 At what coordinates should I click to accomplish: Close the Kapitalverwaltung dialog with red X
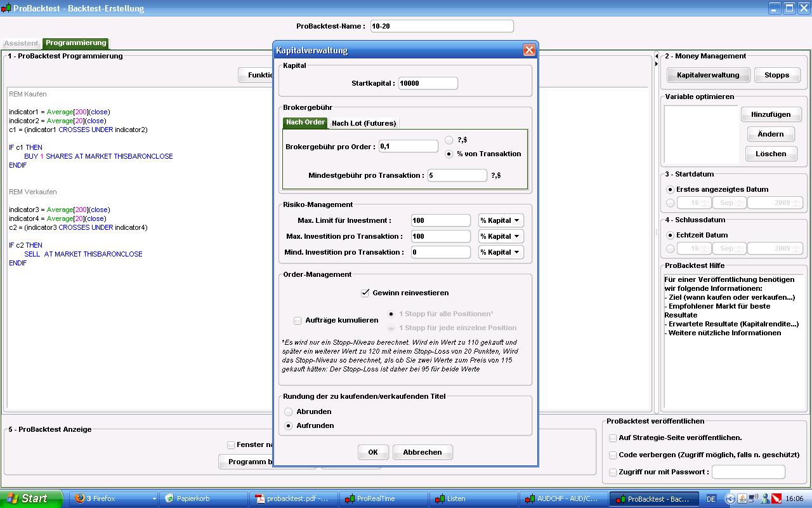click(x=529, y=50)
